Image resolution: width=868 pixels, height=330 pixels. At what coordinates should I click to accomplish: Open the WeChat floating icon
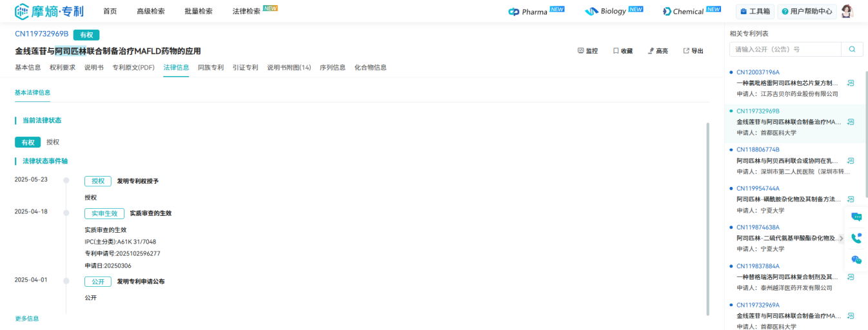856,259
